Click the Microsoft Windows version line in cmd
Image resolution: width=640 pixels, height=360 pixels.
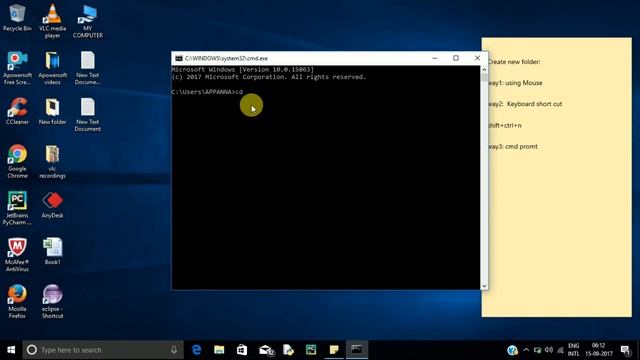[x=242, y=70]
